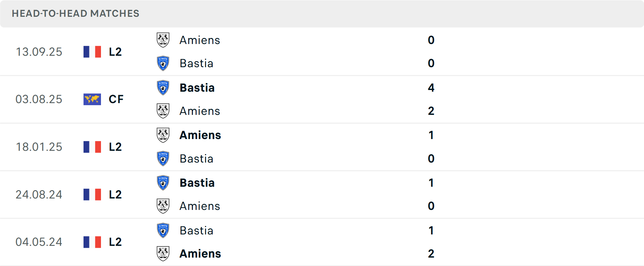
Task: Click the Amiens club crest in the top match
Action: point(163,39)
